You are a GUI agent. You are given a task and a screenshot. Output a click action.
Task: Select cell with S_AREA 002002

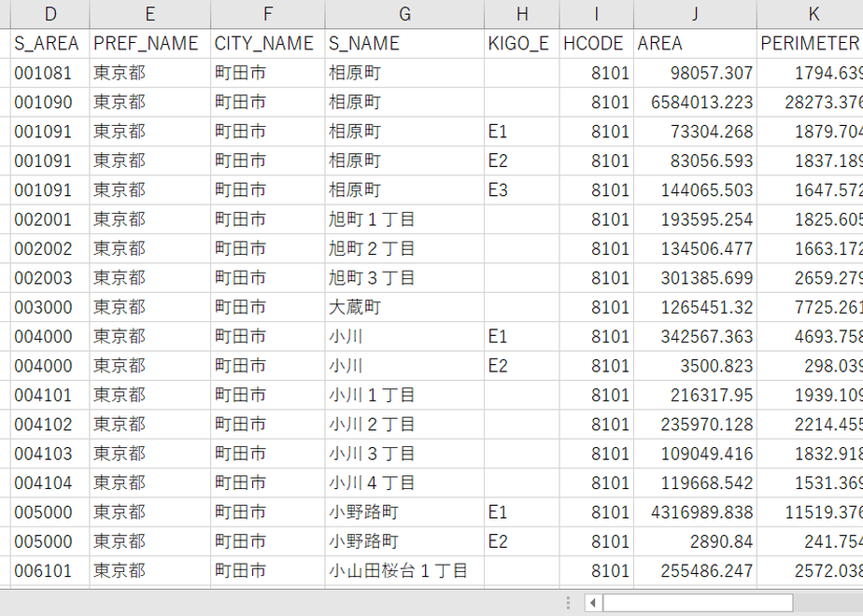50,248
